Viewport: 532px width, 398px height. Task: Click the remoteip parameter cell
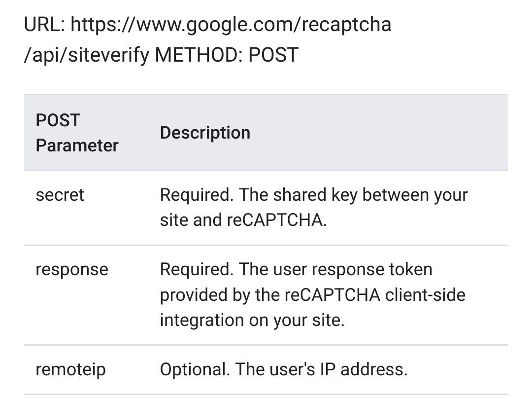(70, 369)
